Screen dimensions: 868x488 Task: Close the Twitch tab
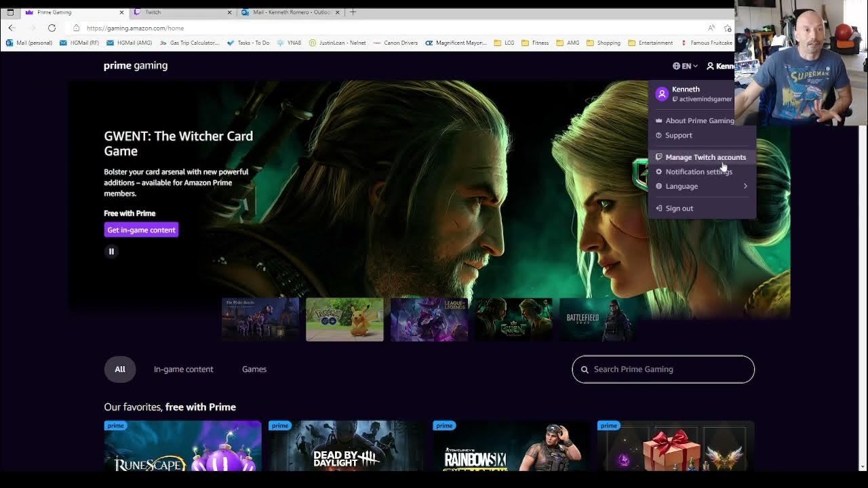pos(229,12)
